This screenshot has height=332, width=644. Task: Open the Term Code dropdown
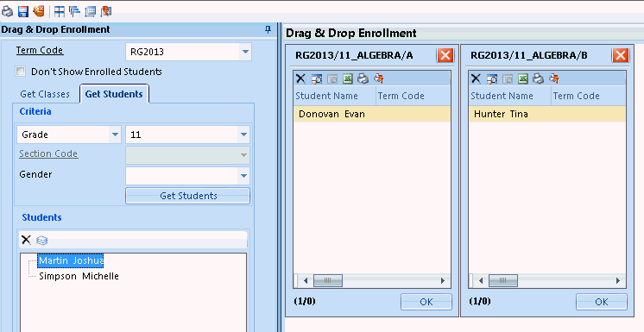245,52
